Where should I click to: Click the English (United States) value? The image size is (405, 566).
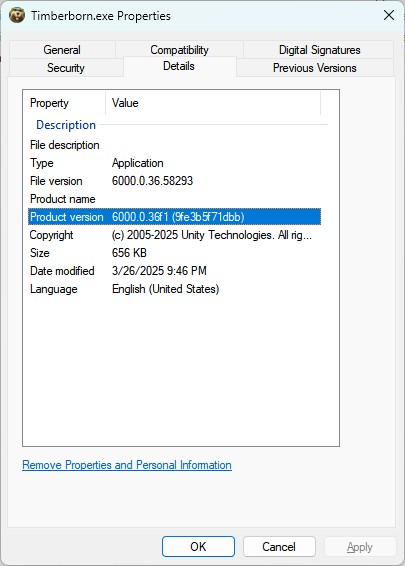[165, 289]
